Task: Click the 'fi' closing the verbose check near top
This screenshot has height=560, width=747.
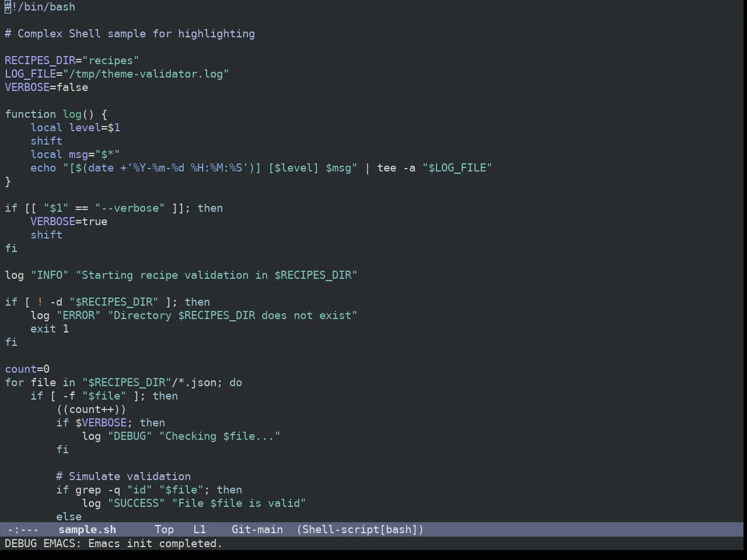Action: [x=11, y=249]
